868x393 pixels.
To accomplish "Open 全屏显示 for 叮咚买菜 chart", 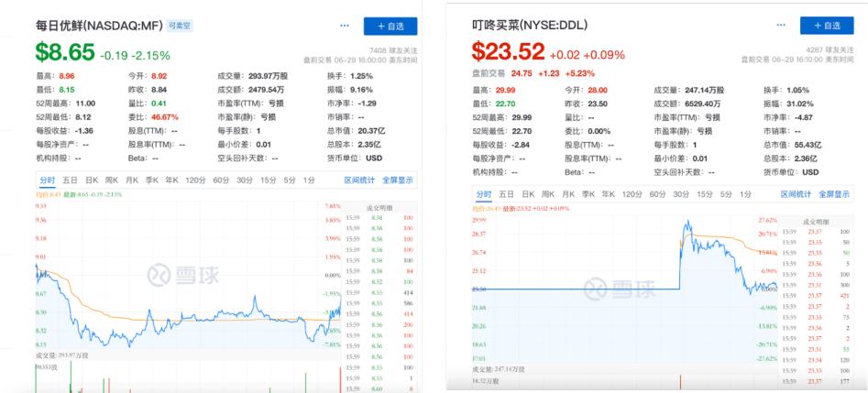I will pyautogui.click(x=835, y=194).
